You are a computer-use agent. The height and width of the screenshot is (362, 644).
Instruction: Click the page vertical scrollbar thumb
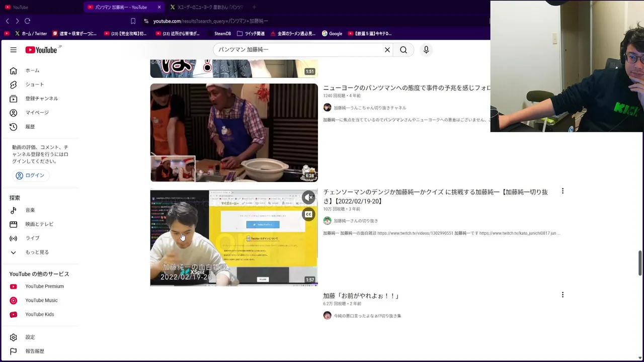tap(640, 262)
